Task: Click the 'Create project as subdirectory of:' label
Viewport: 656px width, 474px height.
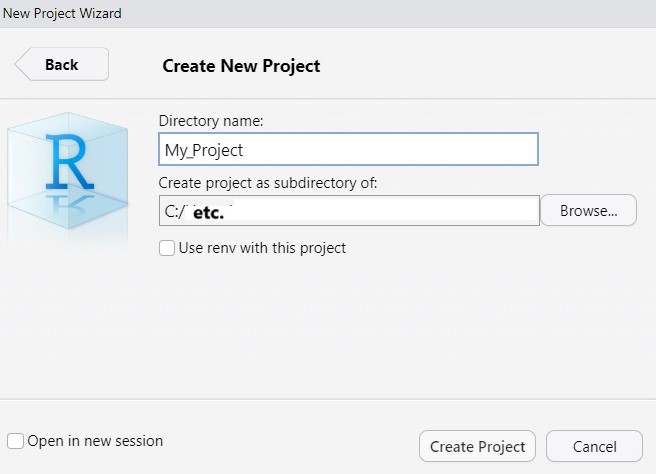Action: pyautogui.click(x=268, y=183)
